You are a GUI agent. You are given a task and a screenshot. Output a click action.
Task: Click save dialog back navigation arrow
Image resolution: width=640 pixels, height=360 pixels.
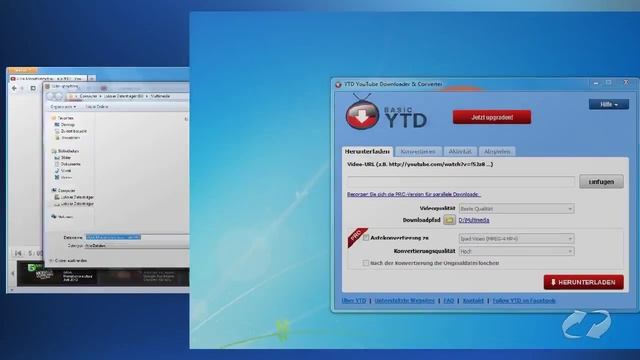pyautogui.click(x=51, y=96)
